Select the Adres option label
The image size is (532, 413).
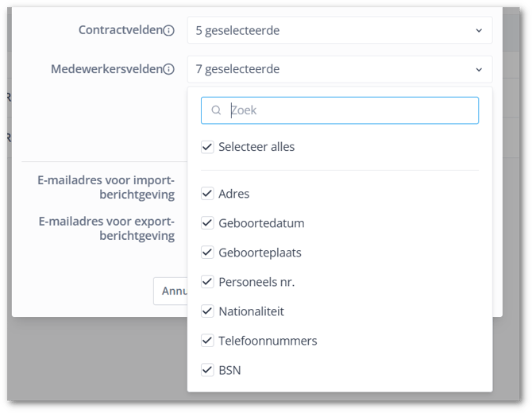pyautogui.click(x=234, y=194)
